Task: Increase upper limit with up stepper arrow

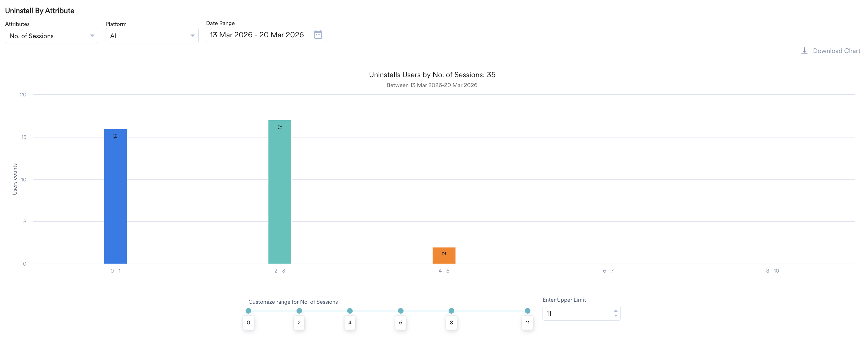Action: (615, 311)
